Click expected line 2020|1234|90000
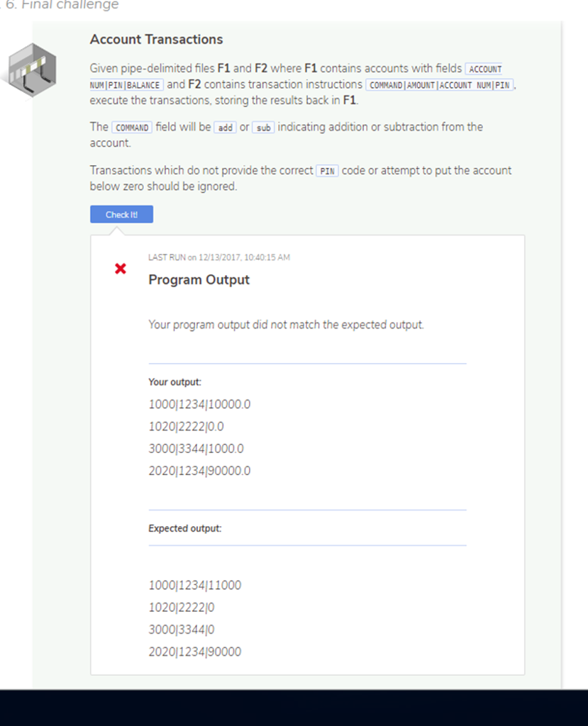 [194, 652]
